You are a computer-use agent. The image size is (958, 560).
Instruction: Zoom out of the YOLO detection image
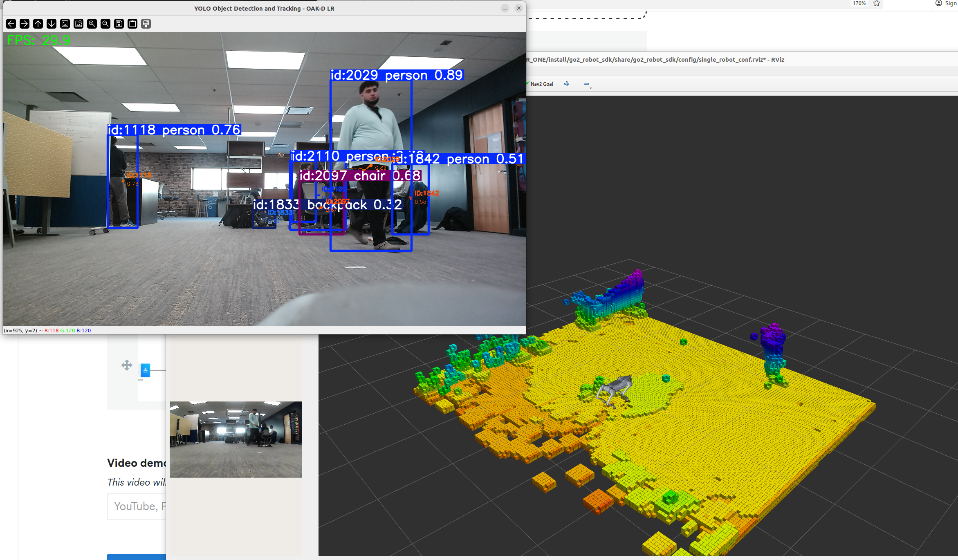click(x=105, y=24)
